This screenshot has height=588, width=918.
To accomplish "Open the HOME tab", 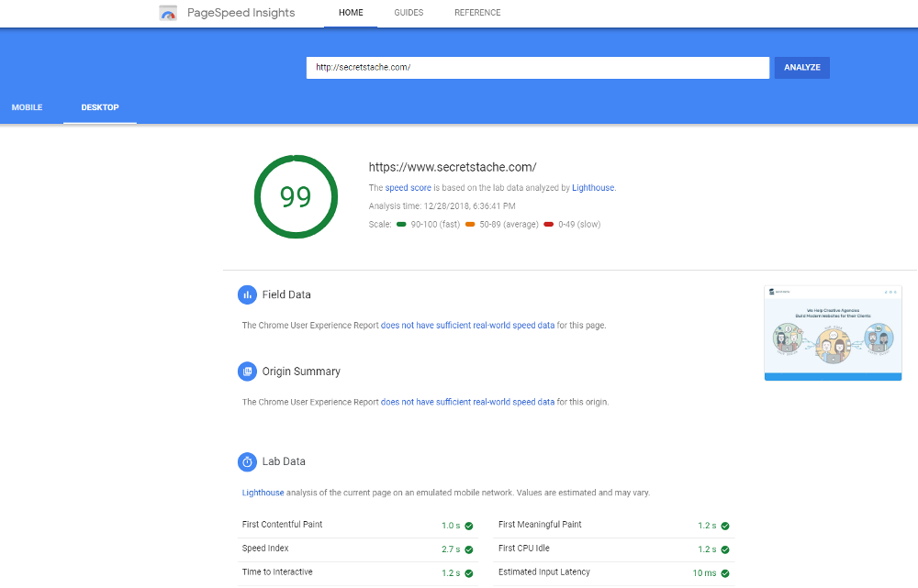I will click(351, 13).
